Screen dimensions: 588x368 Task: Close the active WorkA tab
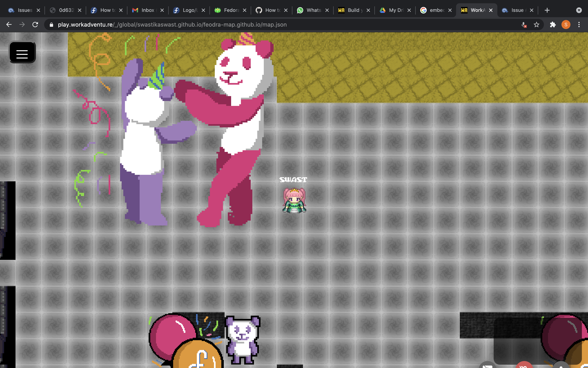[x=491, y=10]
